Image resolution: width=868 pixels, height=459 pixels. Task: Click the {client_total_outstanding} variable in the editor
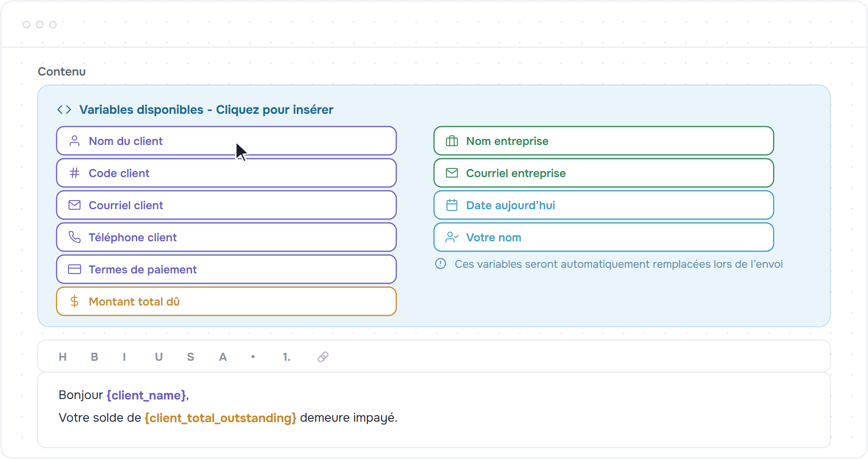220,418
